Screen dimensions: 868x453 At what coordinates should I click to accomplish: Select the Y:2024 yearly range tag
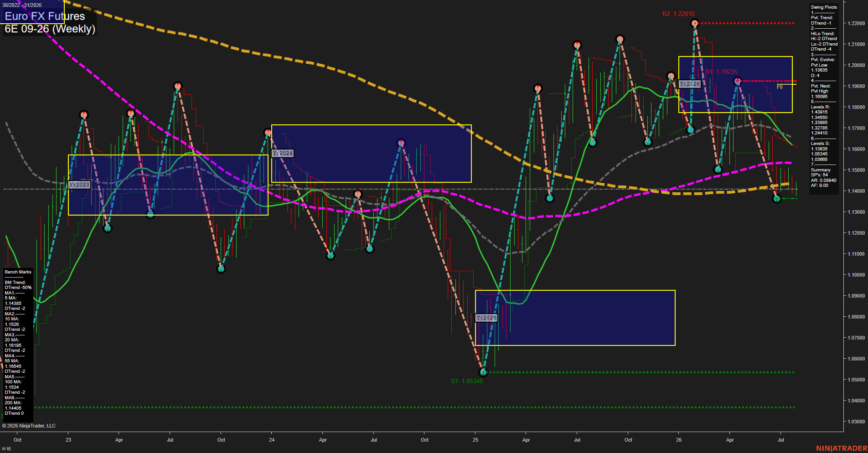(283, 153)
